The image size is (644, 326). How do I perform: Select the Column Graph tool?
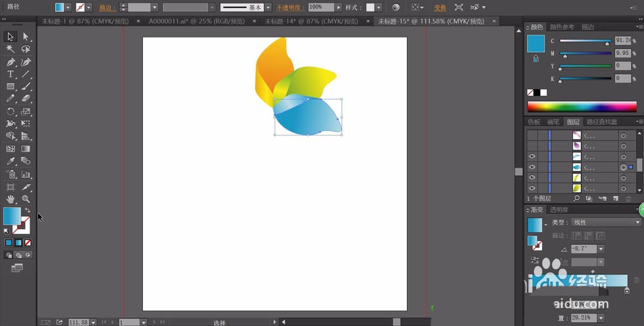pos(26,175)
